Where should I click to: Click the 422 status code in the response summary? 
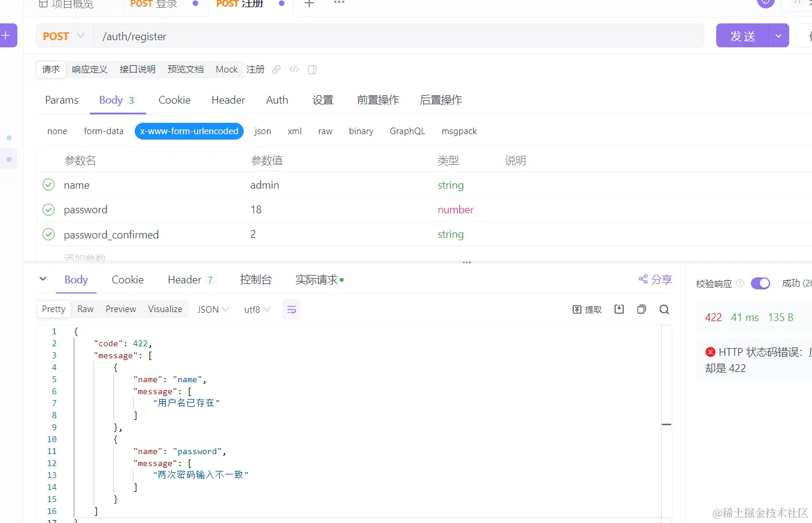click(713, 318)
